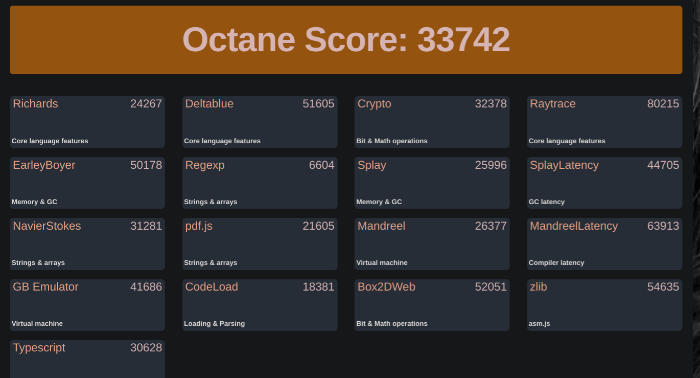Viewport: 700px width, 378px height.
Task: Click the Typescript benchmark name
Action: click(39, 348)
